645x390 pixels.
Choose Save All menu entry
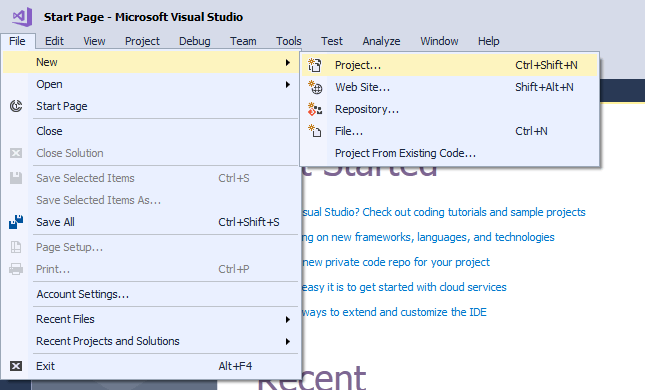pyautogui.click(x=151, y=222)
